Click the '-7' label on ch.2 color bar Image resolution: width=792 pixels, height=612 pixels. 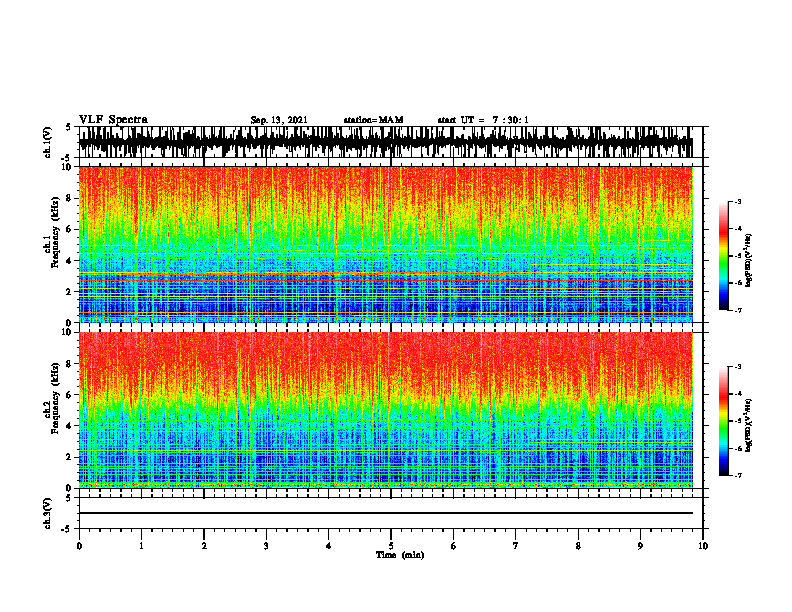pos(737,475)
